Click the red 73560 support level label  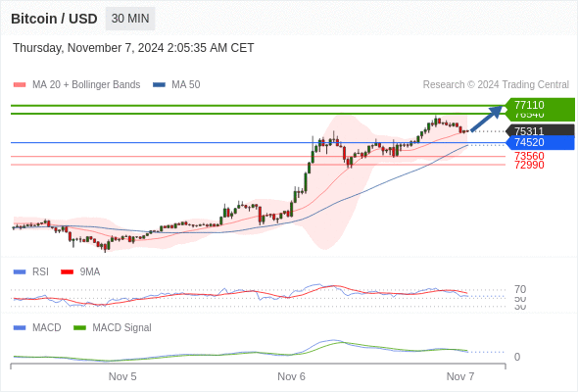coord(529,156)
